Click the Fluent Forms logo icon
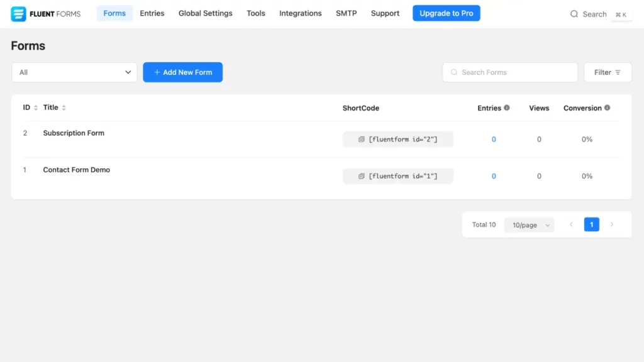Screen dimensions: 644x362 tap(18, 14)
